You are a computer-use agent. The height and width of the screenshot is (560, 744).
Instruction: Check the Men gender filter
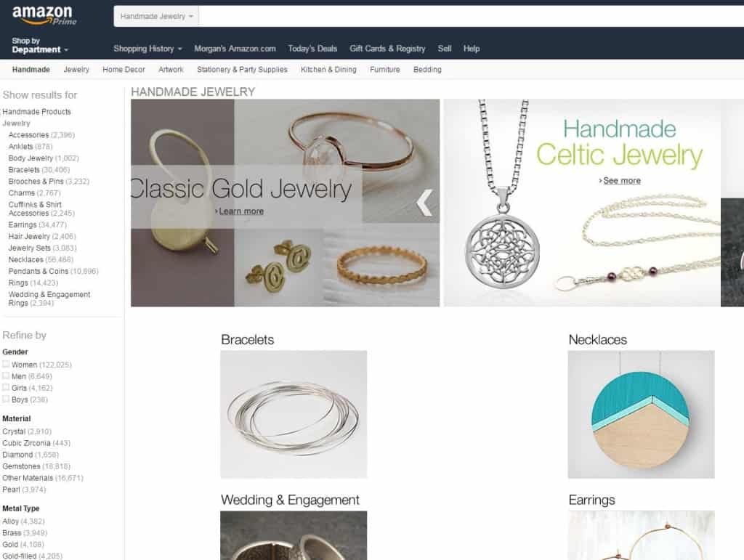click(x=6, y=376)
